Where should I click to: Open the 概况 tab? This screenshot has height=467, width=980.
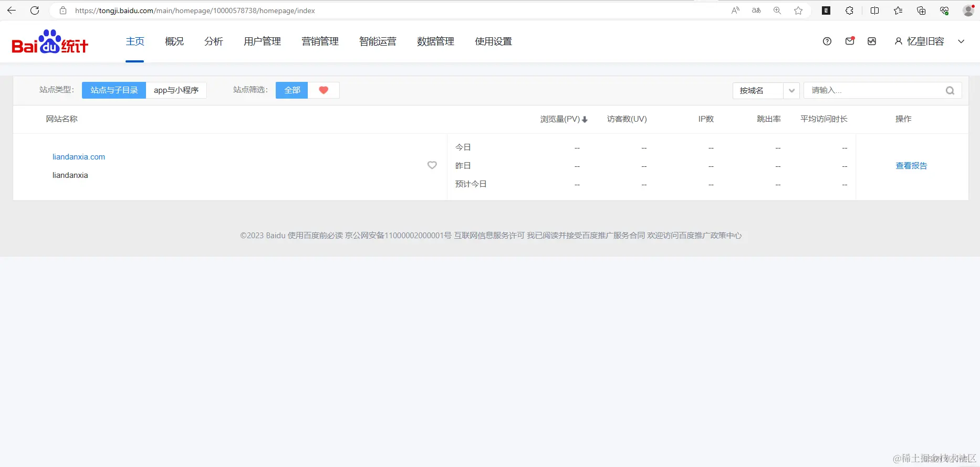coord(174,41)
